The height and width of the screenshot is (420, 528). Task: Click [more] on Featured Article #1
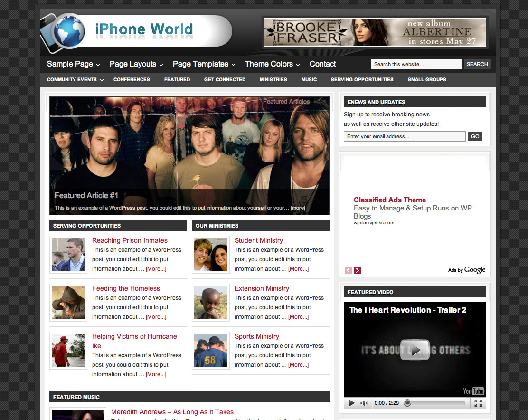pos(298,208)
